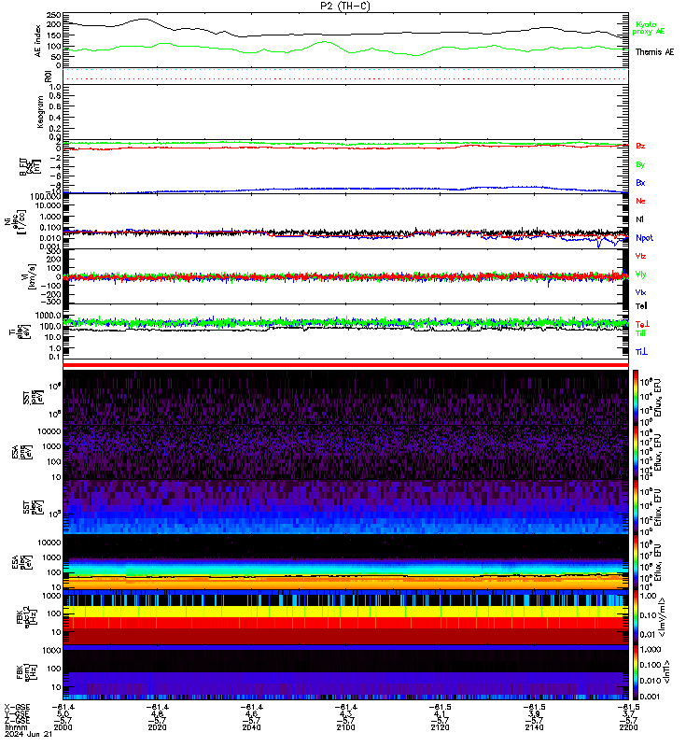Click the mV/m electric field color bar
Image resolution: width=700 pixels, height=747 pixels.
(x=636, y=616)
